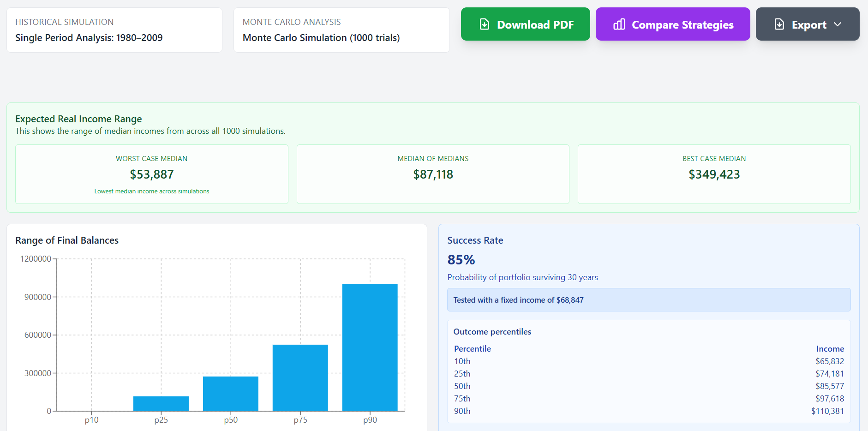868x431 pixels.
Task: Click the Income column header
Action: [830, 349]
